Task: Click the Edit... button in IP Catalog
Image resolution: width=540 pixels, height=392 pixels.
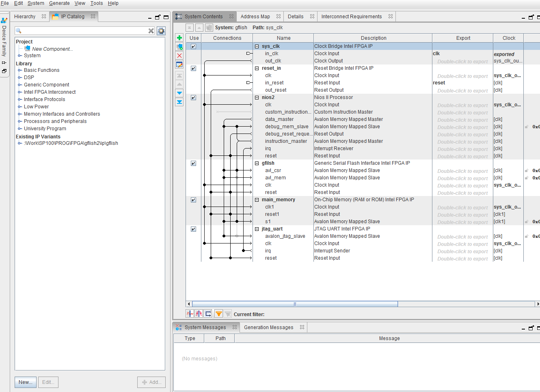Action: [48, 382]
